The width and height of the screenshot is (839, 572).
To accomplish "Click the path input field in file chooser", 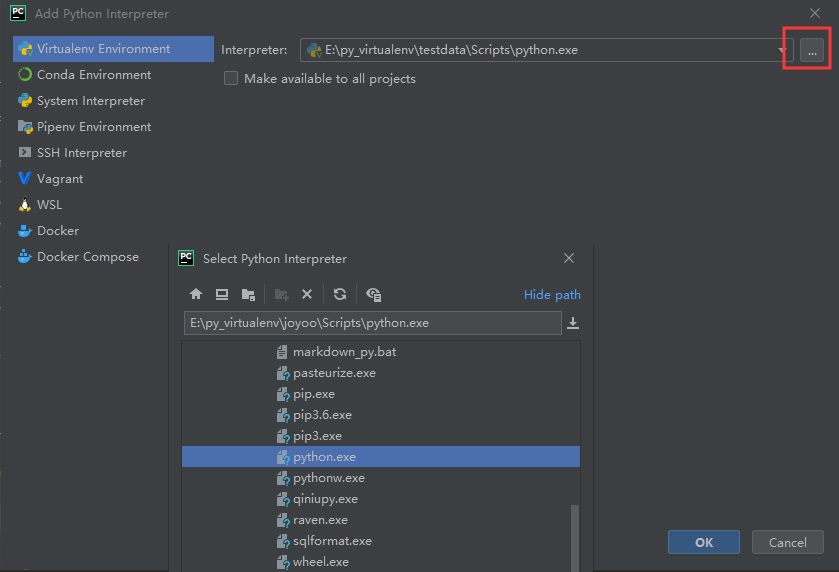I will coord(373,323).
